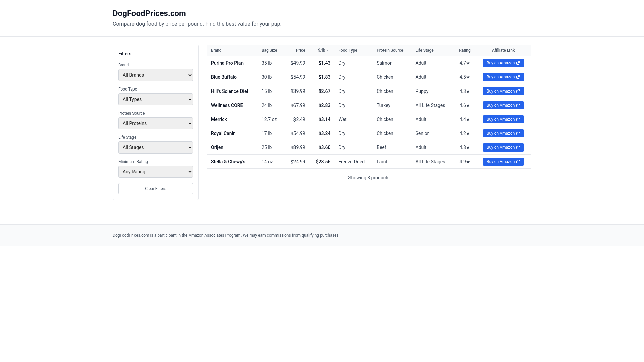Click the $/lb ascending sort arrow icon

328,50
